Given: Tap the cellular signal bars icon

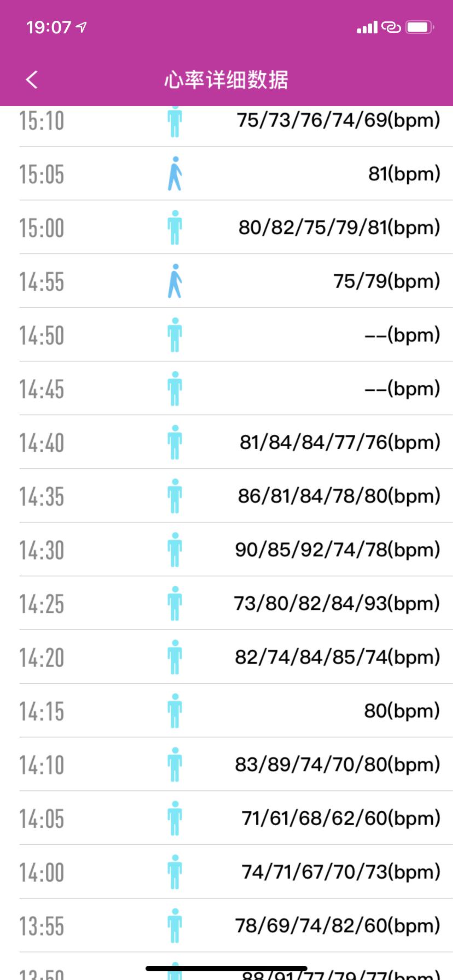Looking at the screenshot, I should point(367,27).
